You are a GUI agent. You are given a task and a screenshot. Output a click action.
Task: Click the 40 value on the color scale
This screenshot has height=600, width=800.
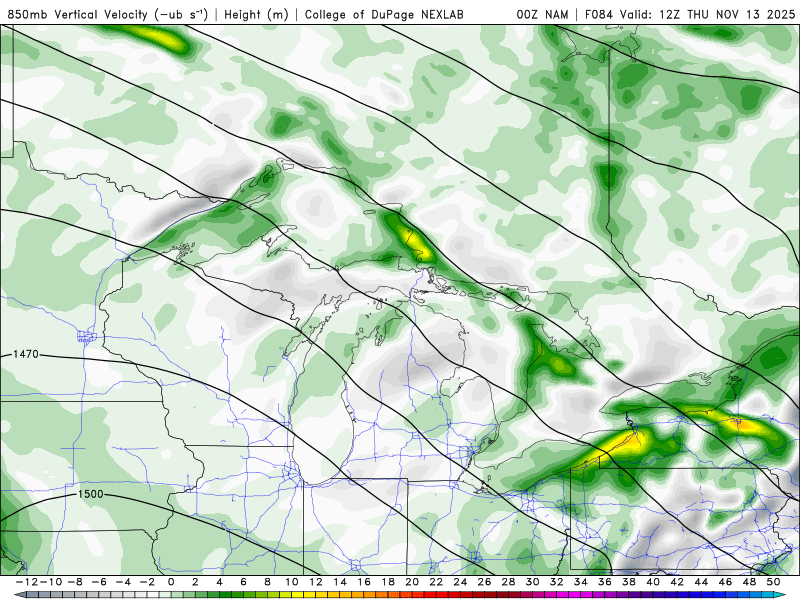click(653, 582)
